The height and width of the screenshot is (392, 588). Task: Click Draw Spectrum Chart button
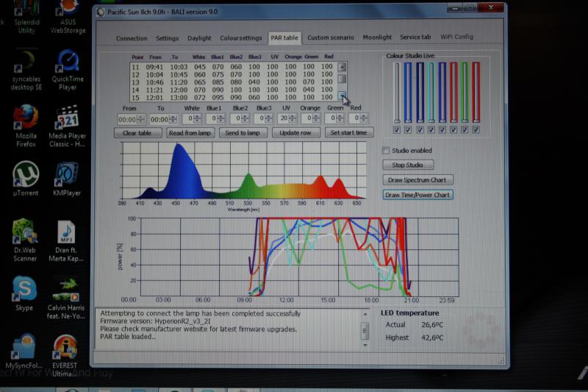(417, 180)
